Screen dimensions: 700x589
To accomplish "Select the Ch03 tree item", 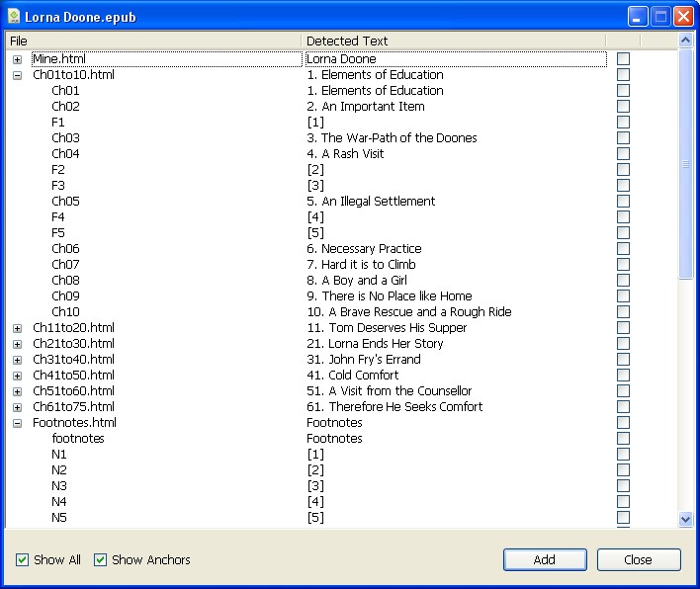I will pyautogui.click(x=65, y=138).
